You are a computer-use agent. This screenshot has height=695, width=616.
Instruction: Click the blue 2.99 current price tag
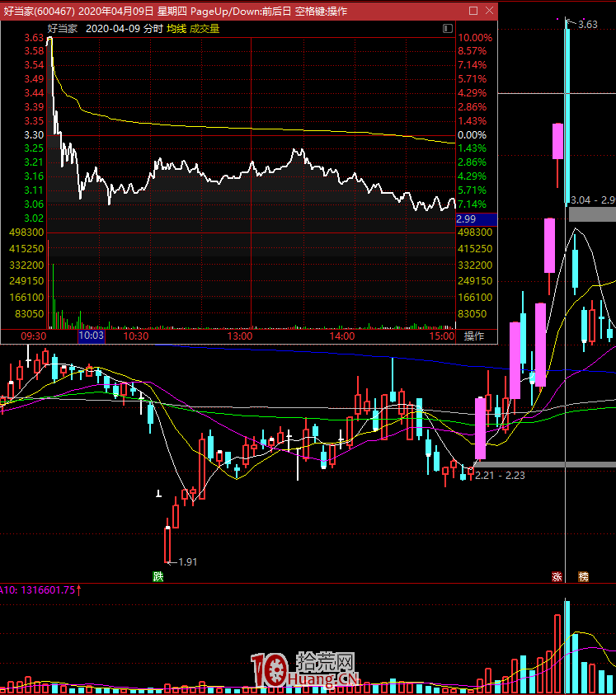click(477, 219)
